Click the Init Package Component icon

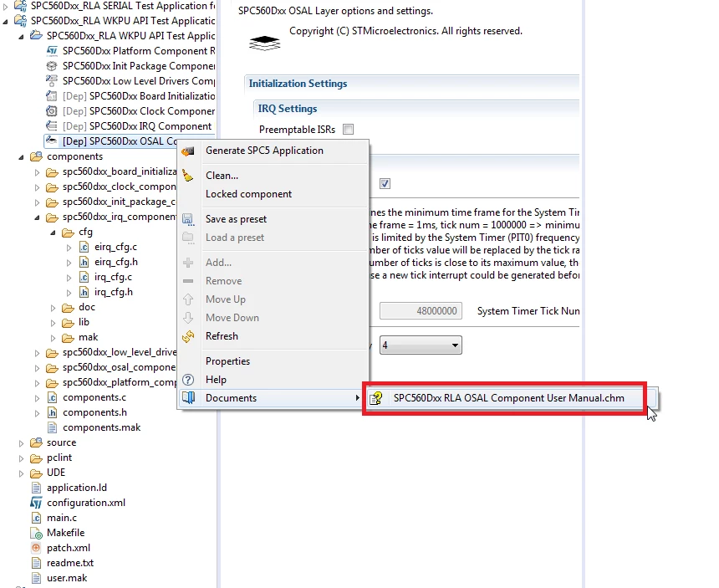tap(52, 66)
